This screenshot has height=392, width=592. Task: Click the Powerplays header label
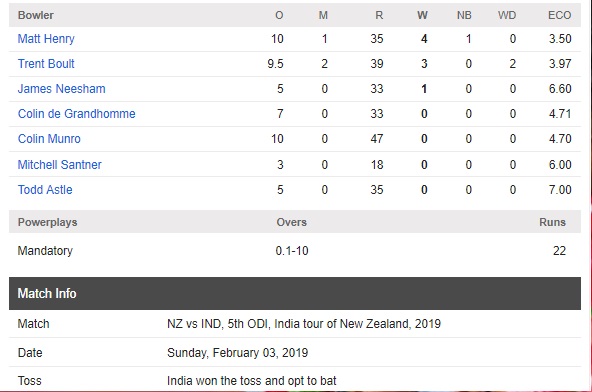[x=48, y=222]
